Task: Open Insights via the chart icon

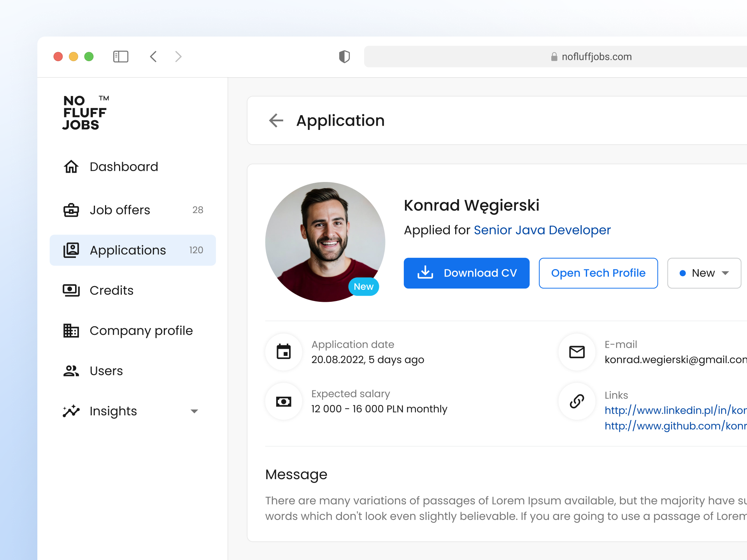Action: click(71, 411)
